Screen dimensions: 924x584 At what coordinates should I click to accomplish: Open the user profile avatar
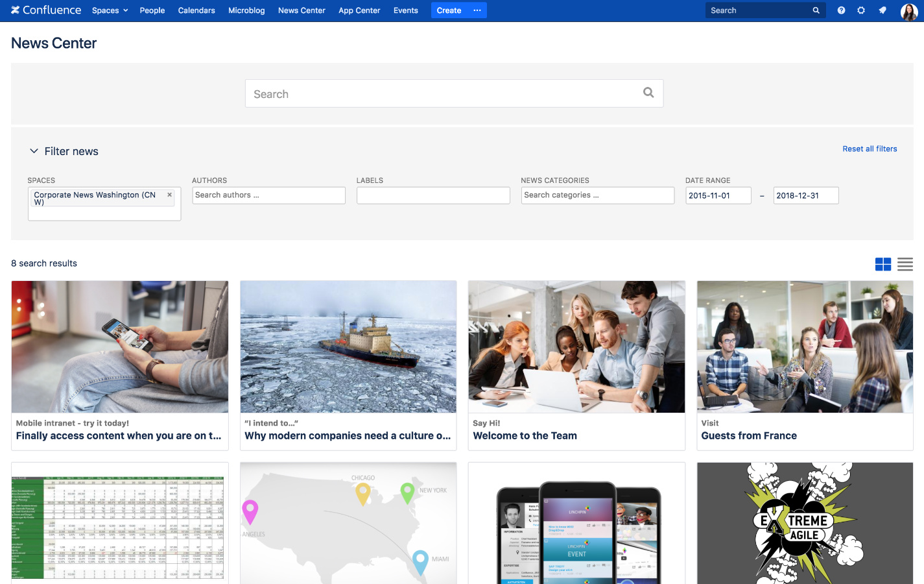(x=908, y=11)
